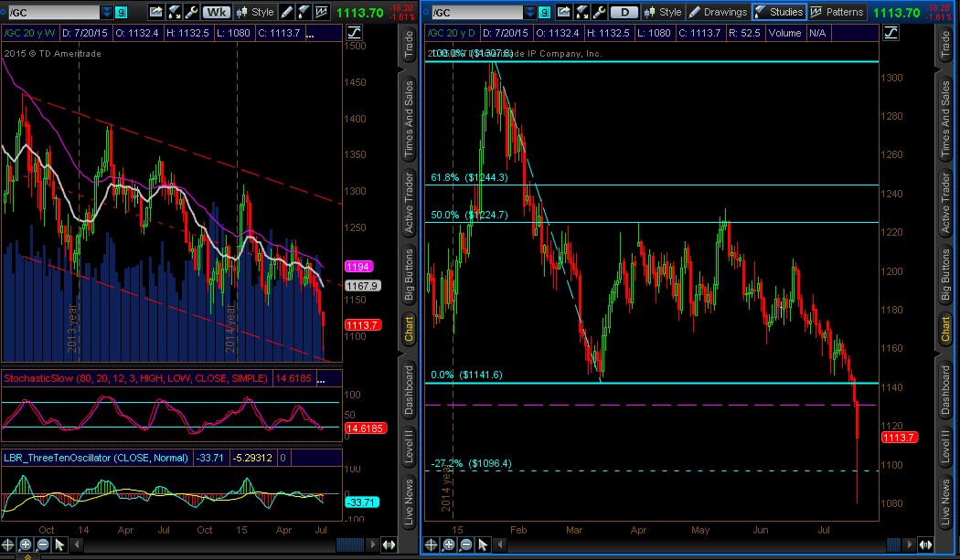Click the expand-width icon below the left chart
Image resolution: width=960 pixels, height=560 pixels.
tap(389, 544)
